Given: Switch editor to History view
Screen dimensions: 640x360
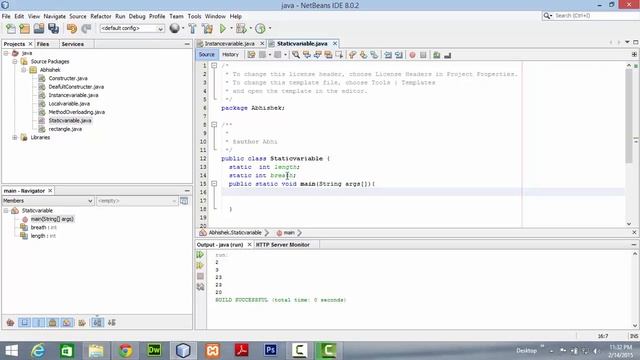Looking at the screenshot, I should (230, 55).
